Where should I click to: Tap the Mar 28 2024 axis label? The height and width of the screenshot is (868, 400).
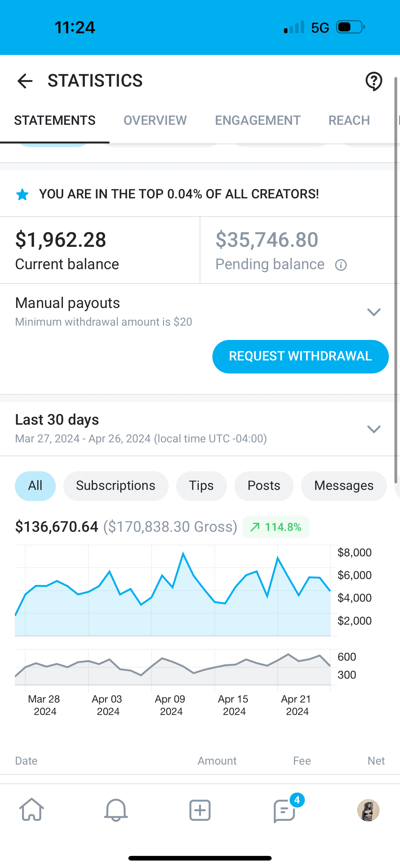[x=44, y=705]
